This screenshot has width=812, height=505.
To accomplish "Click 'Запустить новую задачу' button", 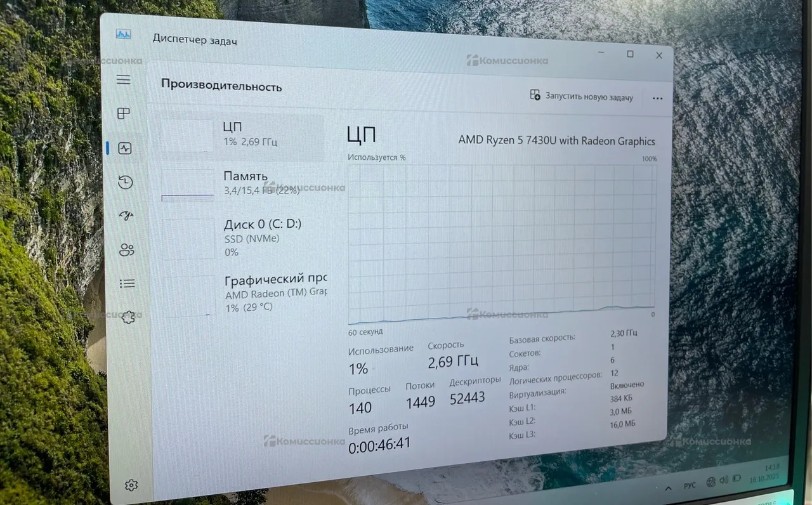I will coord(582,96).
